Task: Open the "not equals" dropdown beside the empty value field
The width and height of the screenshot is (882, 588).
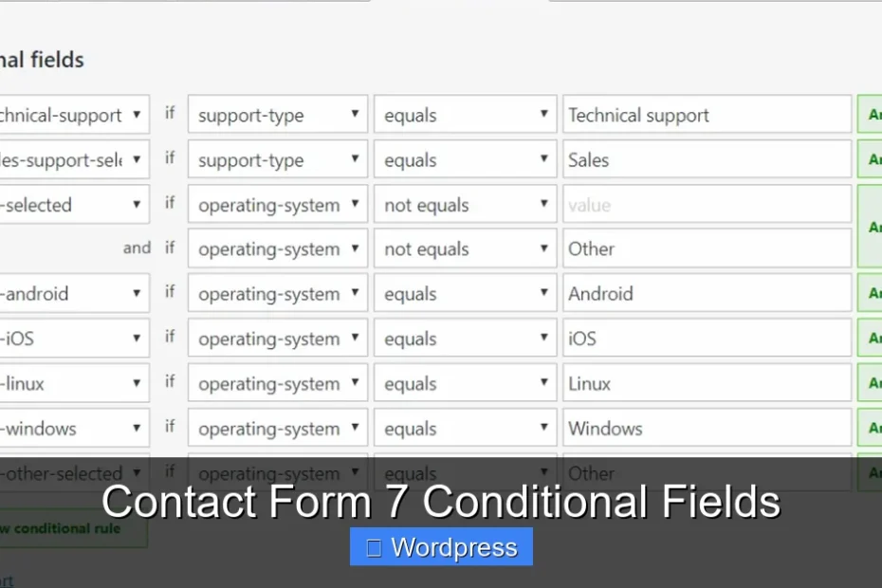Action: pyautogui.click(x=465, y=204)
